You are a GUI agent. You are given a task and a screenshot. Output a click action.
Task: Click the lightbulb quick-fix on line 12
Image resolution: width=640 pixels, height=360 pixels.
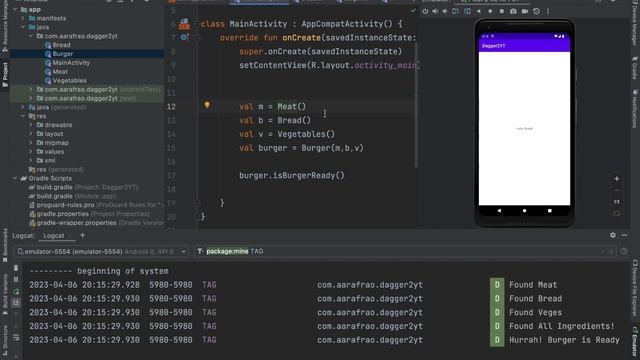click(207, 105)
